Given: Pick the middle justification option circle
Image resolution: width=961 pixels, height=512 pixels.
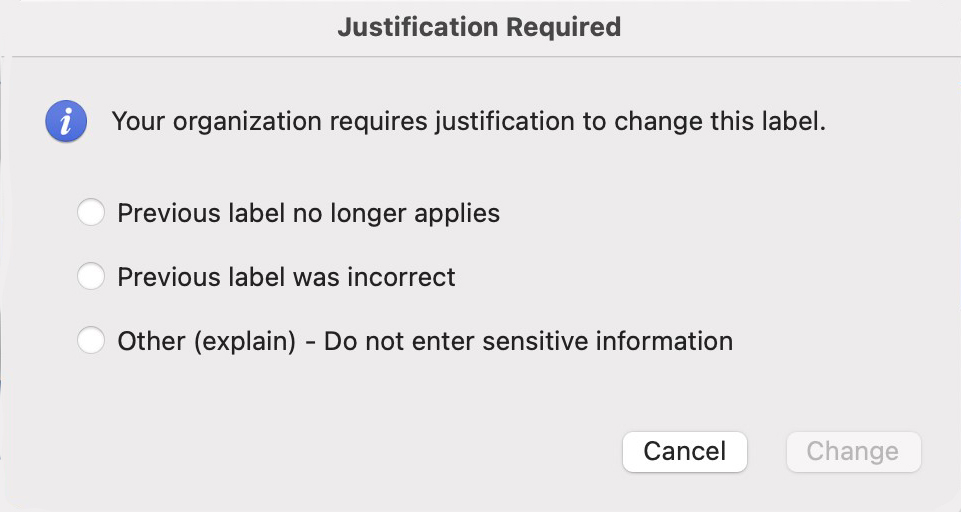Looking at the screenshot, I should 91,277.
